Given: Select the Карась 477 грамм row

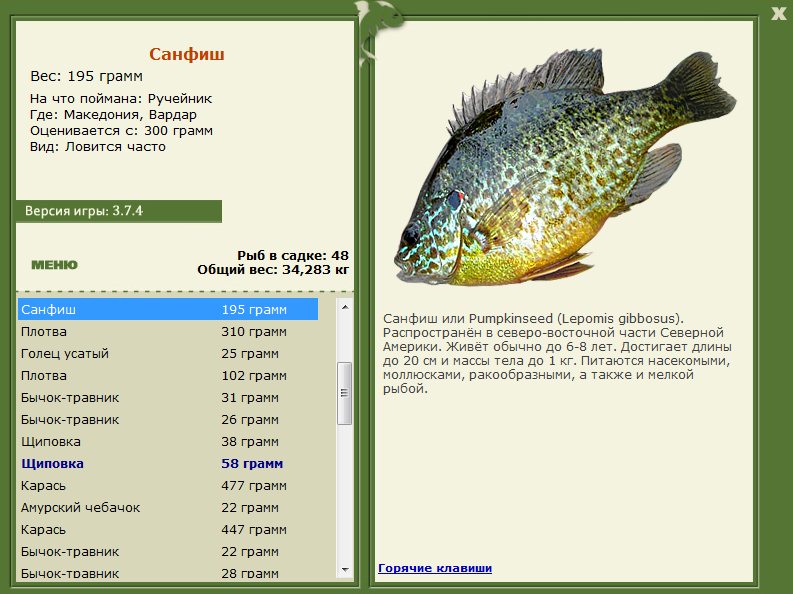Looking at the screenshot, I should point(168,485).
